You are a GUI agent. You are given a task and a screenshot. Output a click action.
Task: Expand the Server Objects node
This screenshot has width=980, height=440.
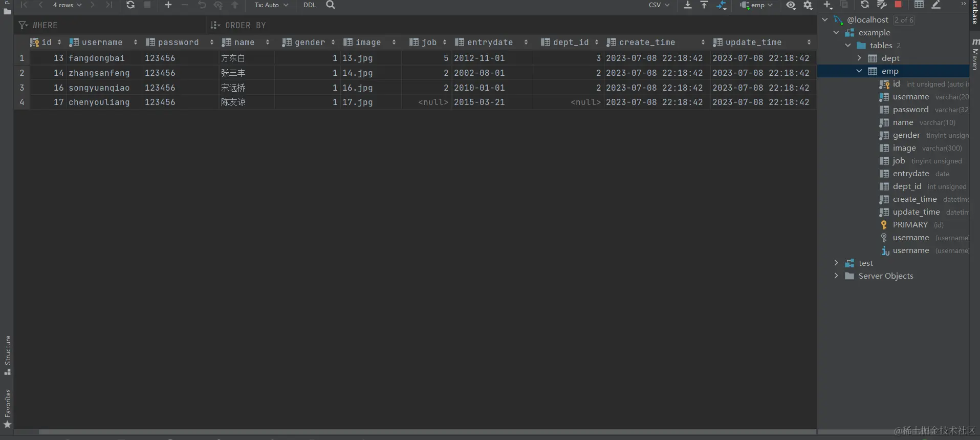(x=836, y=276)
